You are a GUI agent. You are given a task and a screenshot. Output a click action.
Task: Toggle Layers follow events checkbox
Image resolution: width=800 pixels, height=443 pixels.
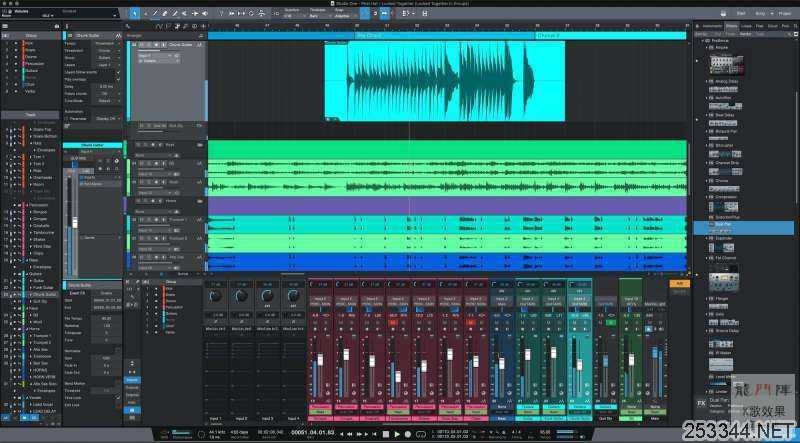(x=118, y=72)
